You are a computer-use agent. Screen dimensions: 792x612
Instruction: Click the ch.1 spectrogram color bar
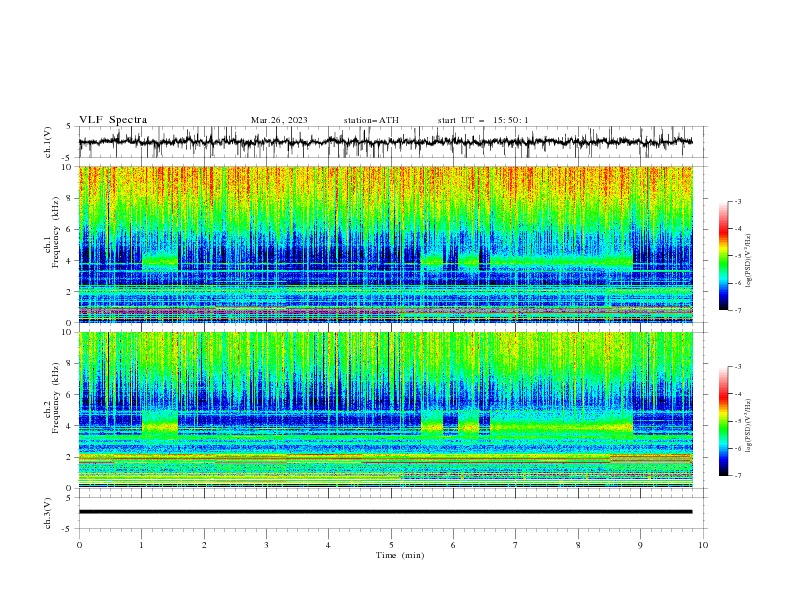(723, 256)
